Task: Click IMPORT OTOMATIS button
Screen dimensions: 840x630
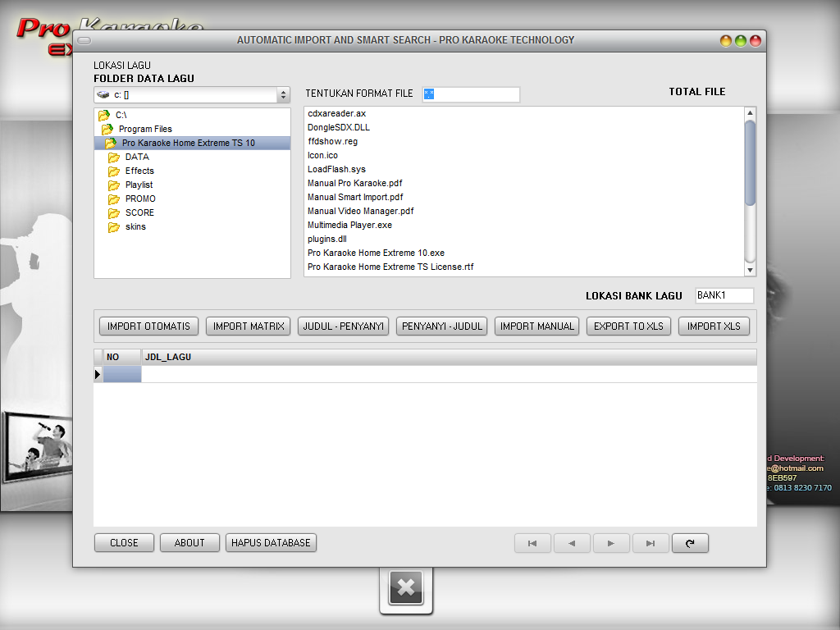Action: click(149, 326)
